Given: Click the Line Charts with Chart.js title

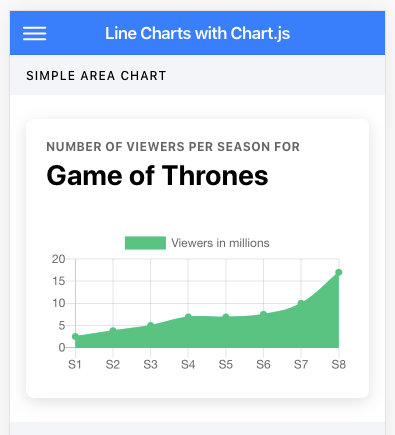Looking at the screenshot, I should [197, 33].
